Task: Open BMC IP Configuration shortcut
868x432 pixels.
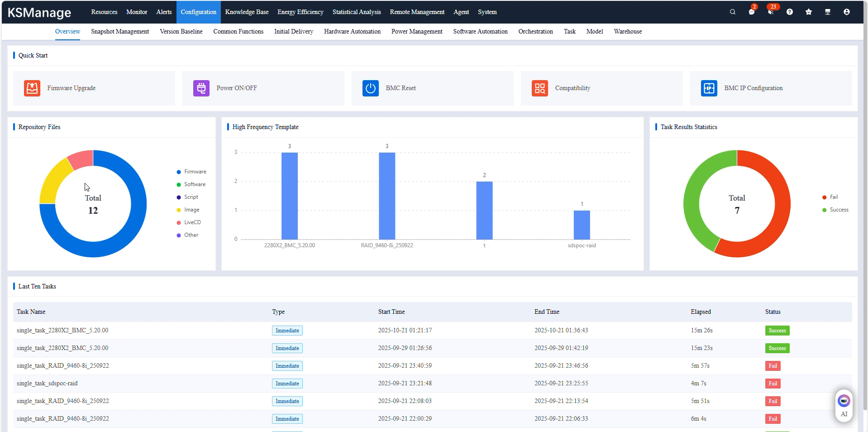Action: [753, 88]
